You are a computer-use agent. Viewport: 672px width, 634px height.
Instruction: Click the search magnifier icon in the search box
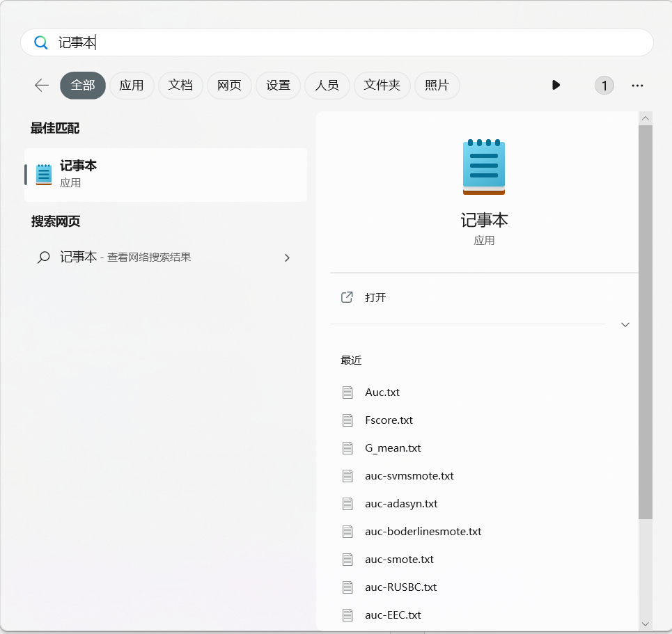click(40, 42)
